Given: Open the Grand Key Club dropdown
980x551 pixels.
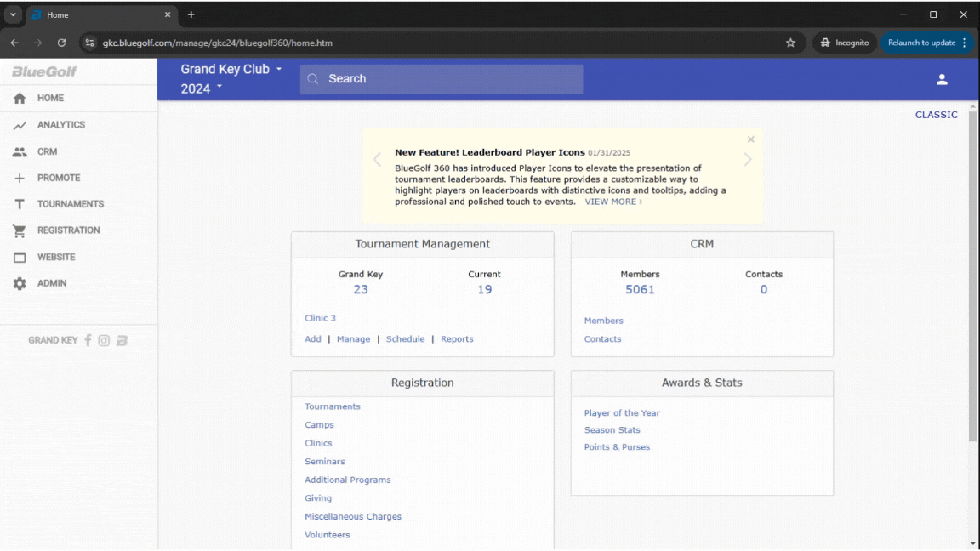Looking at the screenshot, I should pyautogui.click(x=231, y=70).
